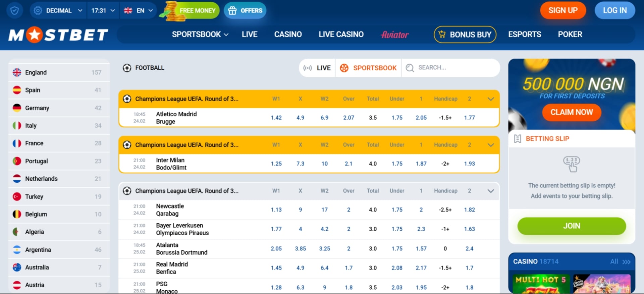644x294 pixels.
Task: Click the BETTING SLIP receipt icon
Action: [517, 139]
